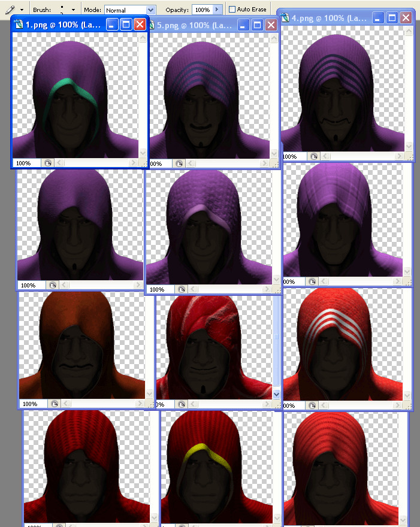Click the down scroll arrow in 5.png window
The width and height of the screenshot is (420, 527).
point(274,154)
